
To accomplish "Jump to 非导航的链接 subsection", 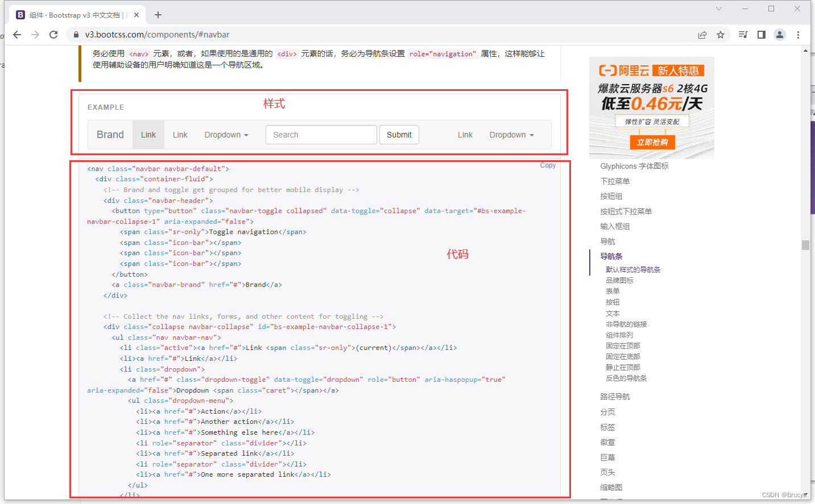I will click(x=626, y=324).
